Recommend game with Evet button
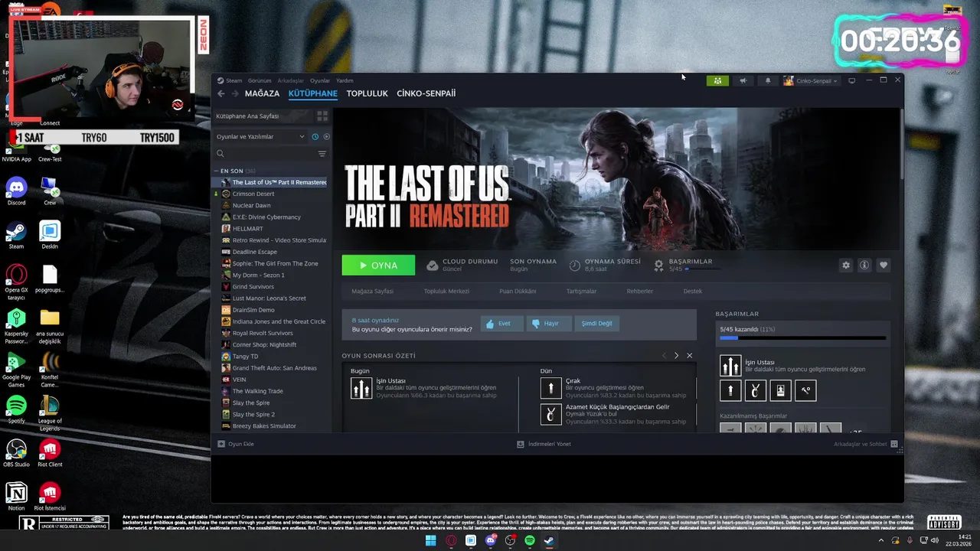The height and width of the screenshot is (551, 980). (x=502, y=323)
